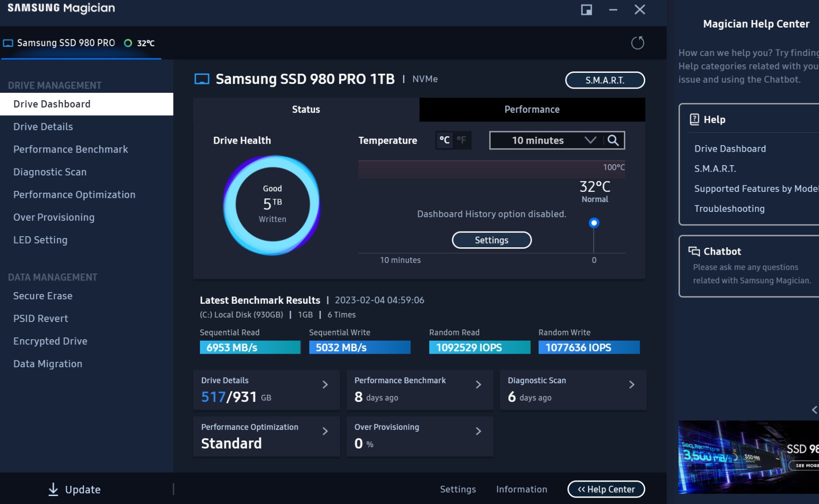
Task: Open the S.M.A.R.T. help link
Action: tap(715, 169)
